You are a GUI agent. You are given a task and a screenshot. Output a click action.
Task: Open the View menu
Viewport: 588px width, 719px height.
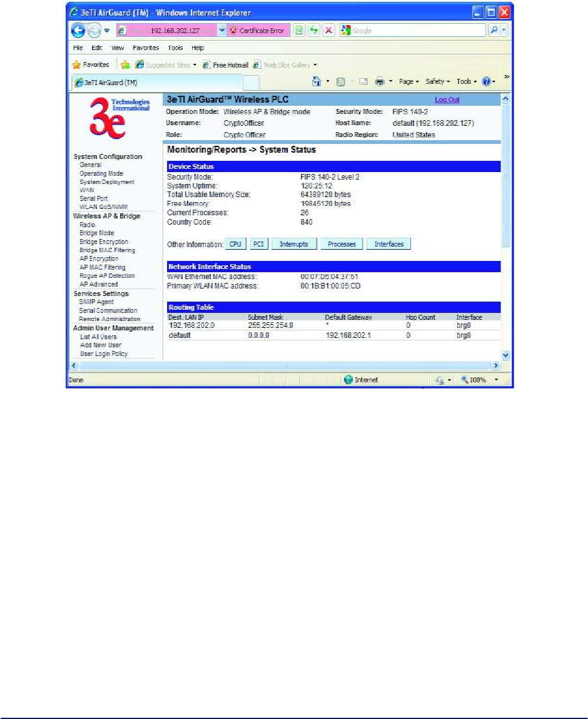pyautogui.click(x=118, y=48)
